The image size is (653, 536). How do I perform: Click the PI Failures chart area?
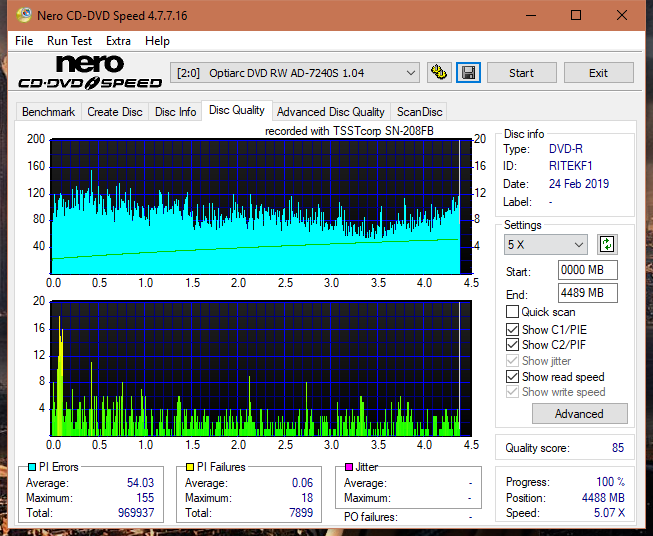click(261, 369)
